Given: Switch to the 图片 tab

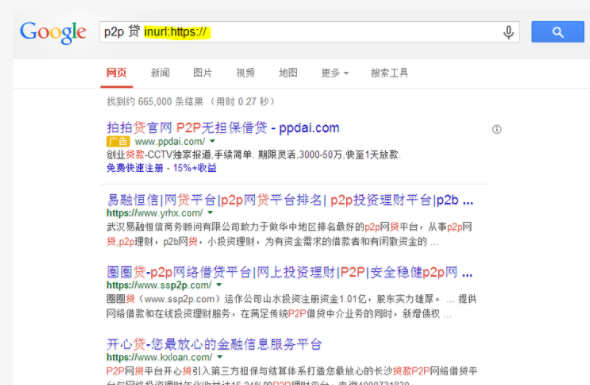Looking at the screenshot, I should click(x=202, y=73).
